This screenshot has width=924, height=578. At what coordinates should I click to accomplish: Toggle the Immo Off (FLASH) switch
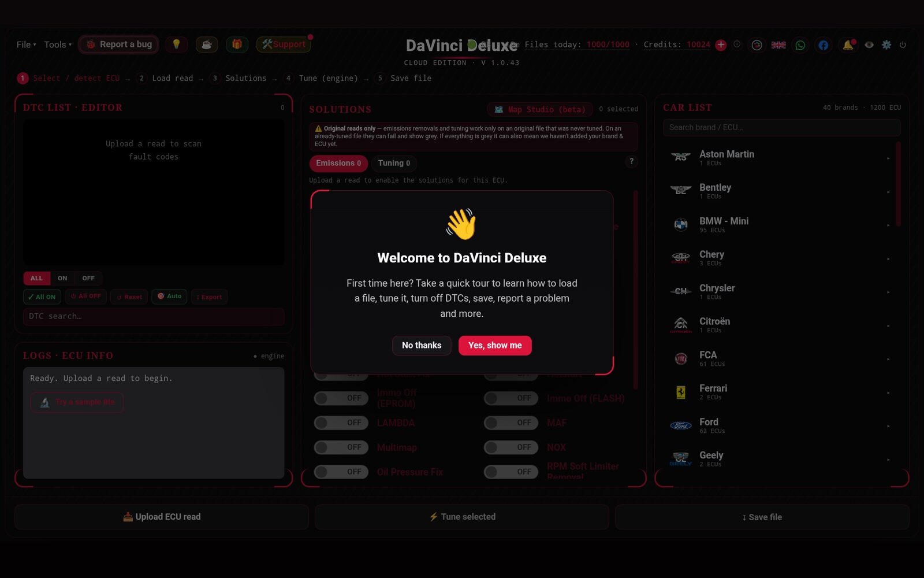pyautogui.click(x=511, y=398)
